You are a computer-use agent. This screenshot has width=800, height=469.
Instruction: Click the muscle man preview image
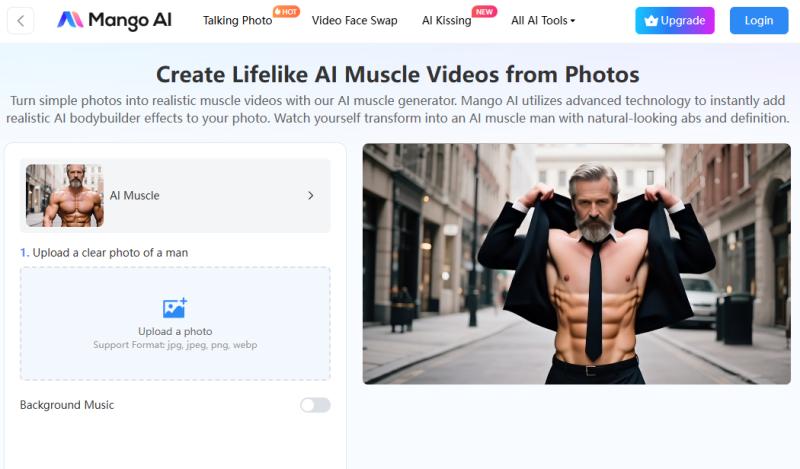576,264
